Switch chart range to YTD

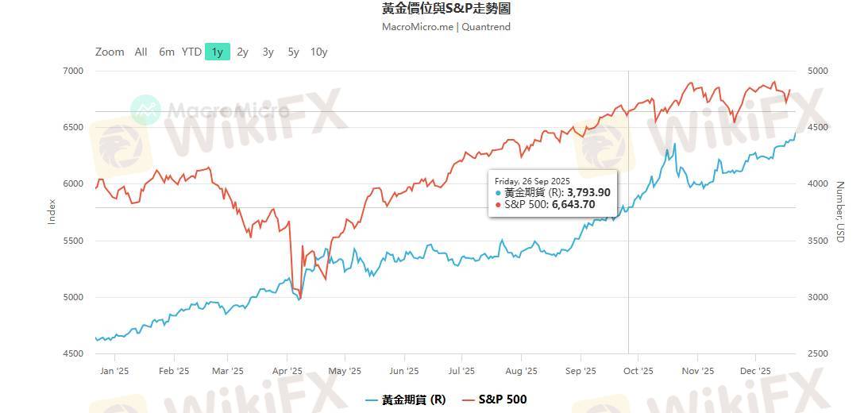(x=191, y=52)
